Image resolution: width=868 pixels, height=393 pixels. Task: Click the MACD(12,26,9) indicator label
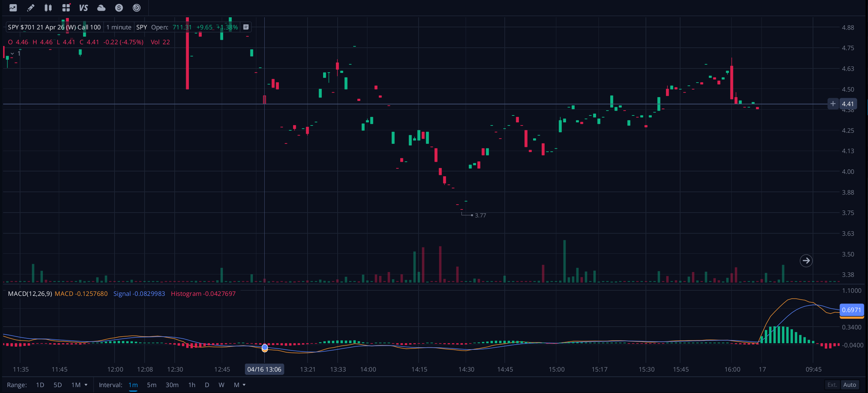(x=30, y=293)
